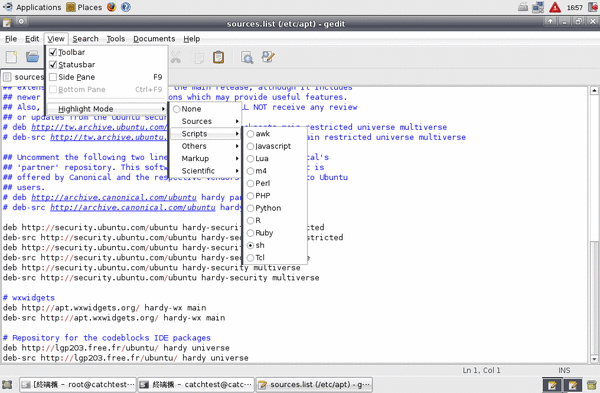The width and height of the screenshot is (600, 393).
Task: Click the 16:57 panel clock
Action: tap(574, 7)
